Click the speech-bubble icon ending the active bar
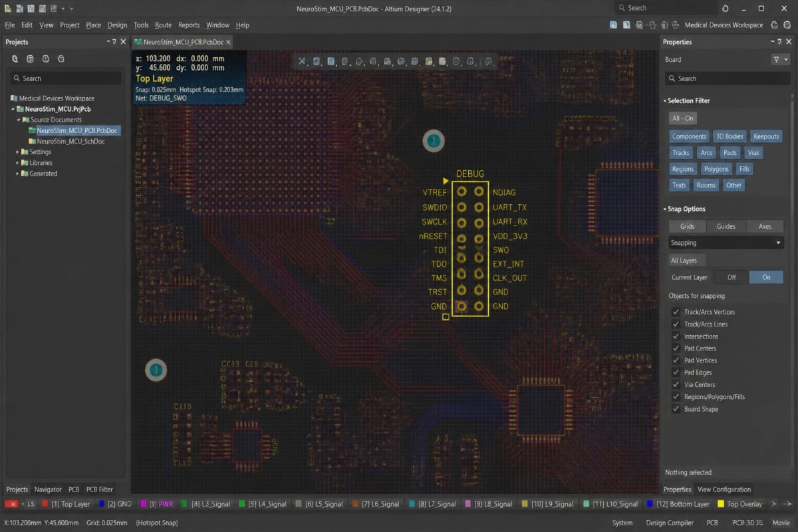Screen dimensions: 798x532 point(489,61)
